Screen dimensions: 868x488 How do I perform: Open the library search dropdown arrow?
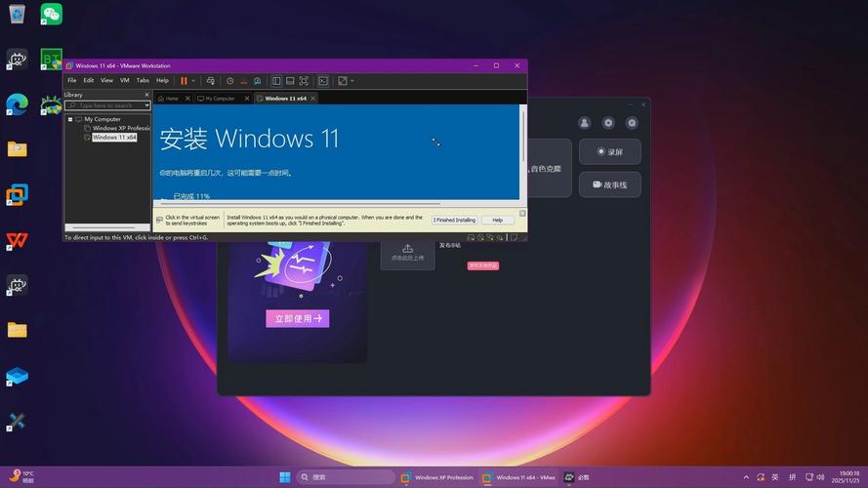click(x=146, y=105)
